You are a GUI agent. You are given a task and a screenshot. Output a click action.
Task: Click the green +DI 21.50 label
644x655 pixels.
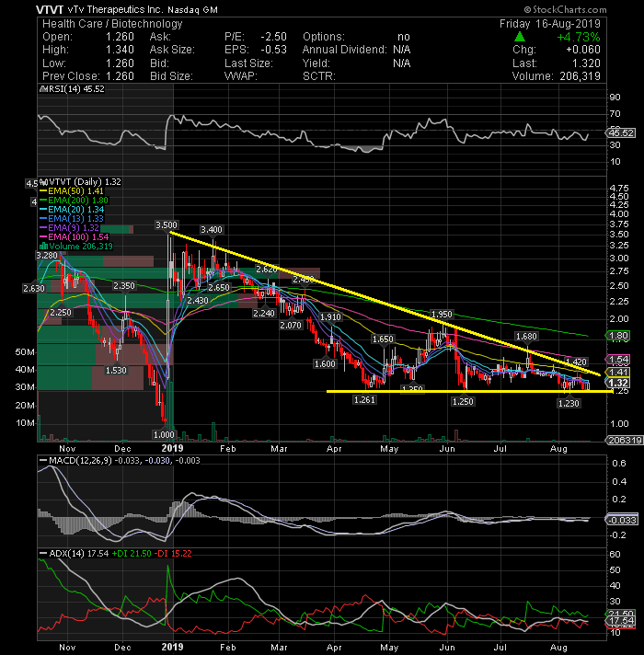[x=132, y=554]
